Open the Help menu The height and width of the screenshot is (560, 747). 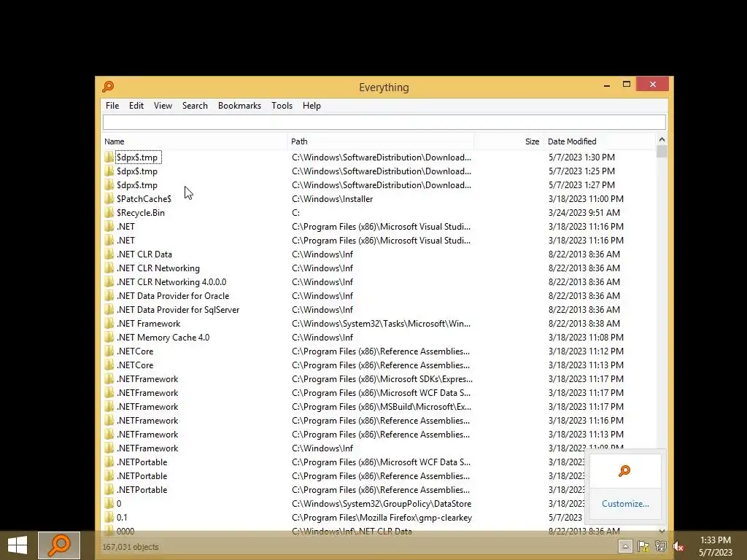311,106
